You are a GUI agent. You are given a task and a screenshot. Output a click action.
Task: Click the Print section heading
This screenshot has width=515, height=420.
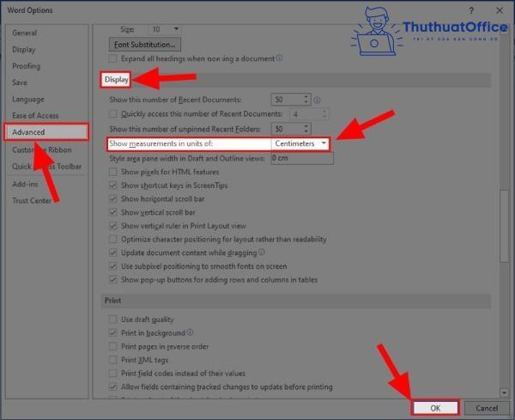112,301
